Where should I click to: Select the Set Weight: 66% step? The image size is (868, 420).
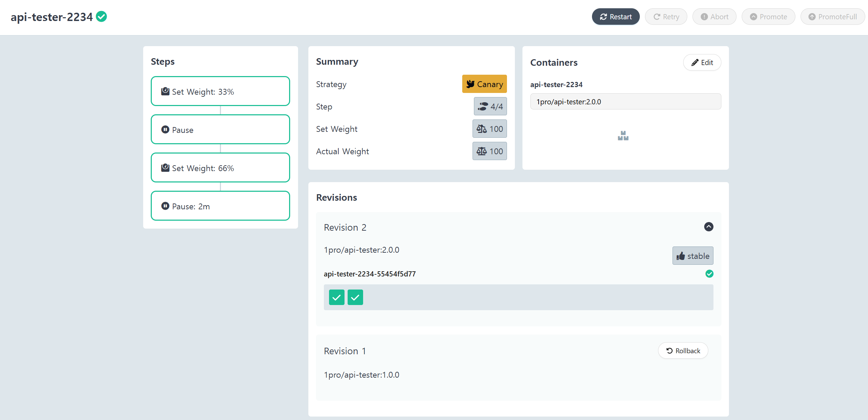(220, 168)
